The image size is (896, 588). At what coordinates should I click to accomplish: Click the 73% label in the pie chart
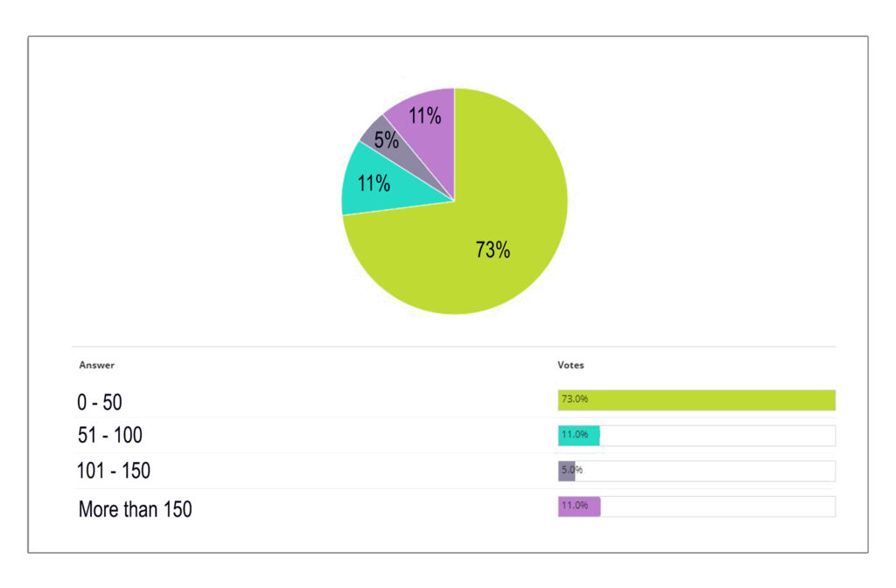493,249
